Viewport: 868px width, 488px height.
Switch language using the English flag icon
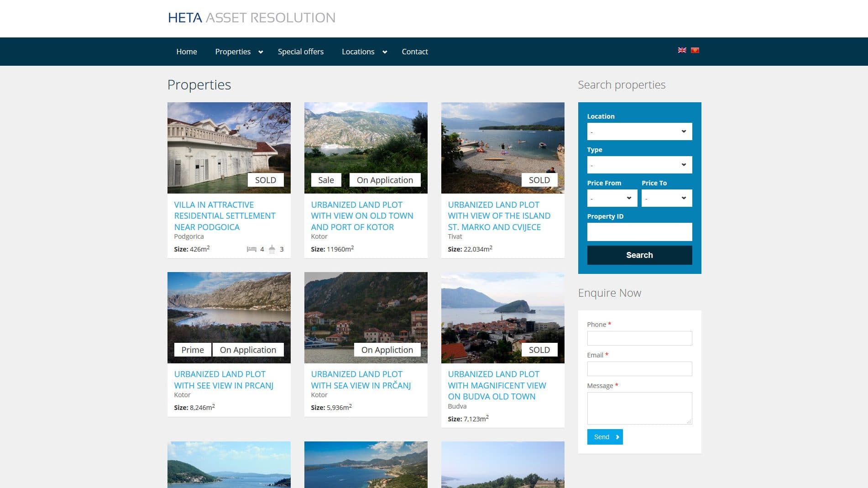[x=682, y=50]
